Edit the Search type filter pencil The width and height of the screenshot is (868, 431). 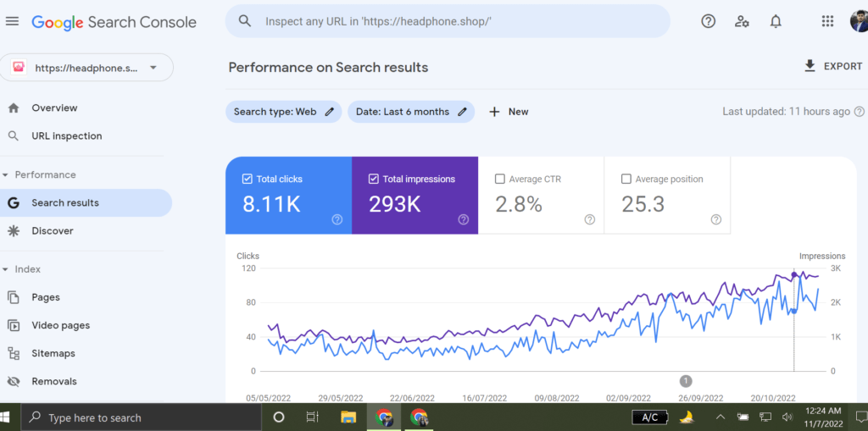click(x=330, y=112)
